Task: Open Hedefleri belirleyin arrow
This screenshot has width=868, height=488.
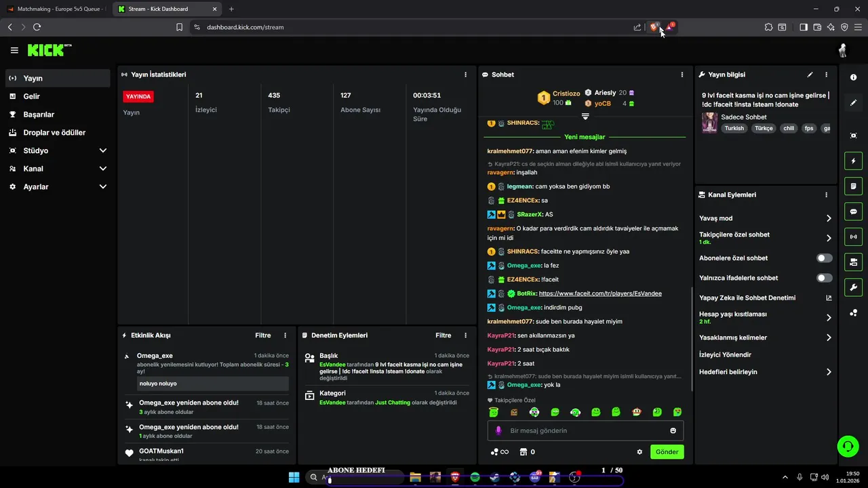Action: click(829, 372)
